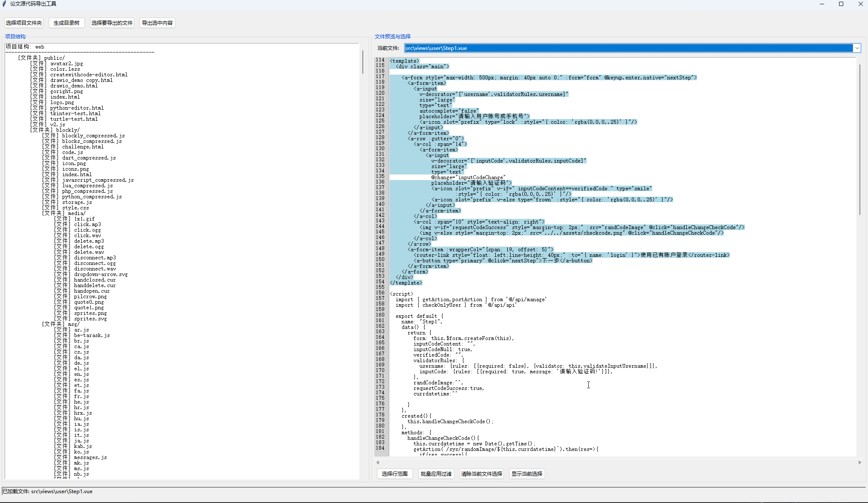Select the blockly/ folder row
This screenshot has height=503, width=868.
(x=55, y=130)
